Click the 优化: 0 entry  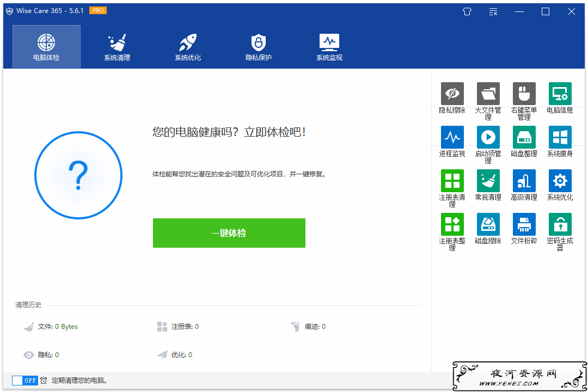181,355
